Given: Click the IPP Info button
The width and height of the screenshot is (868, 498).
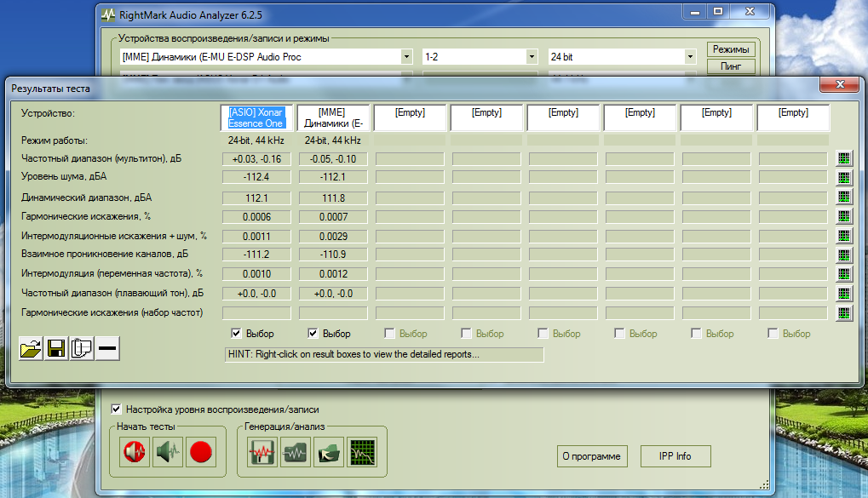Looking at the screenshot, I should [x=675, y=456].
